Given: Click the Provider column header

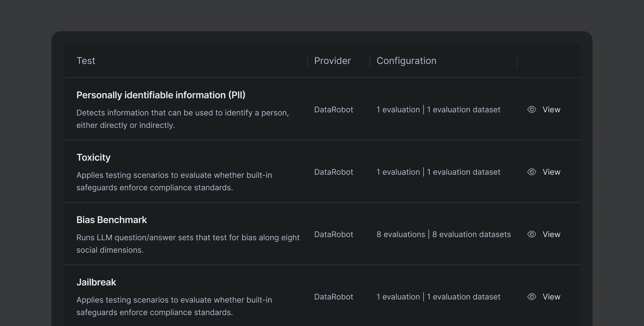Looking at the screenshot, I should [332, 61].
